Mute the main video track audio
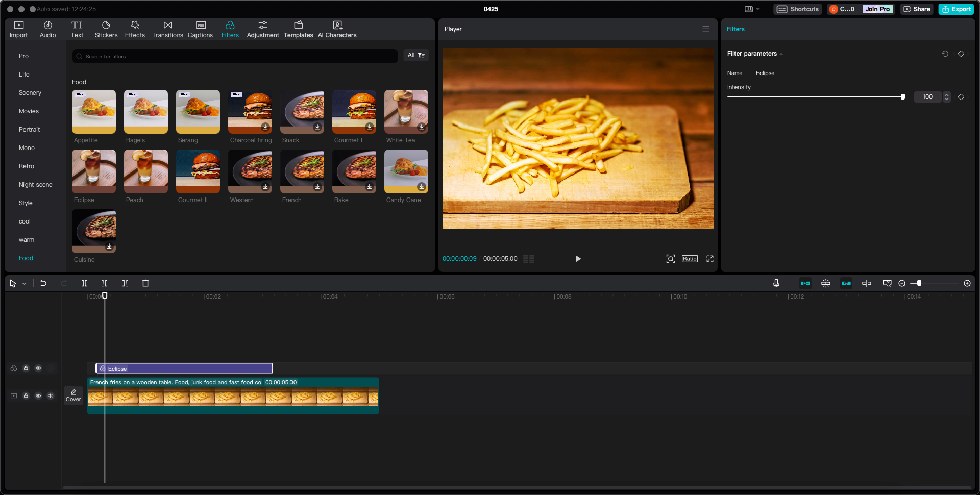Viewport: 980px width, 495px height. pos(51,395)
